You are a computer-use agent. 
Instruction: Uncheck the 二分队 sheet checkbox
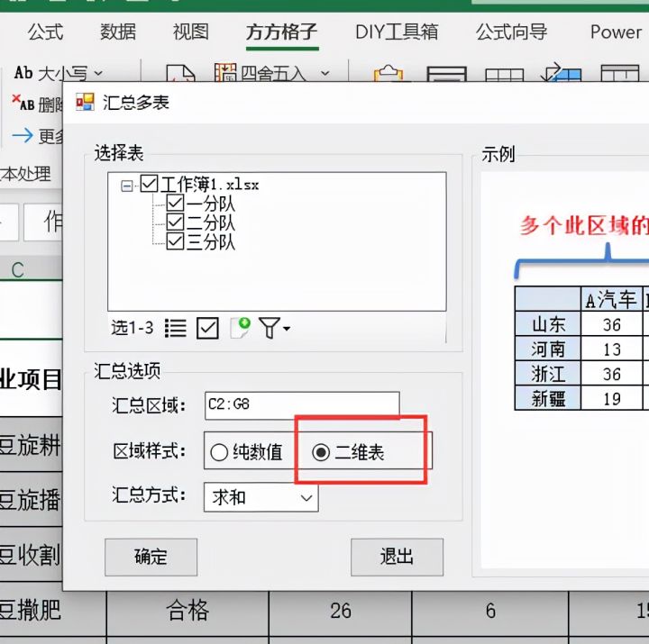175,222
